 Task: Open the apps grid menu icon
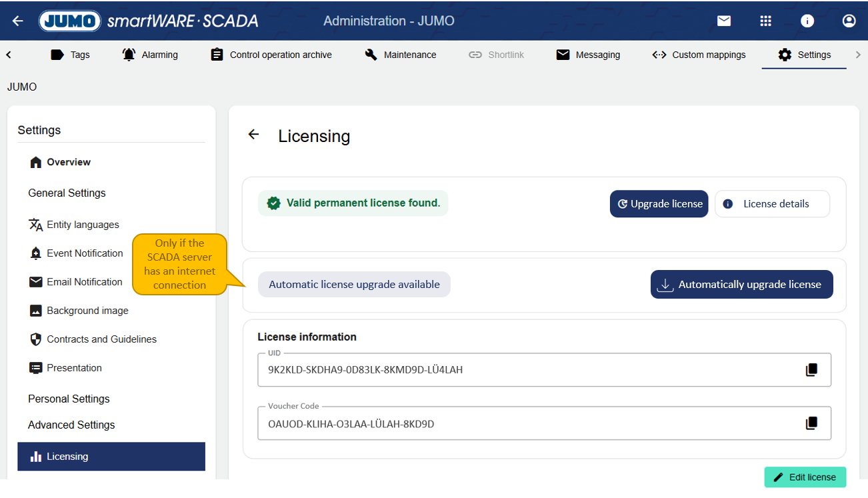click(765, 21)
